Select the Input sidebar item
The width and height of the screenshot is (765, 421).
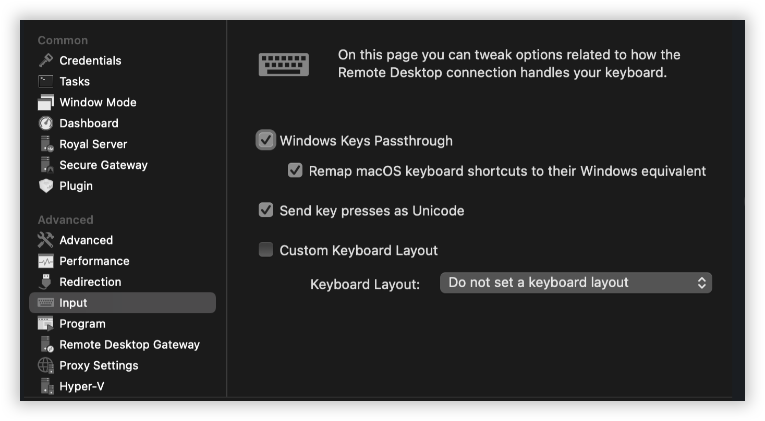(73, 303)
